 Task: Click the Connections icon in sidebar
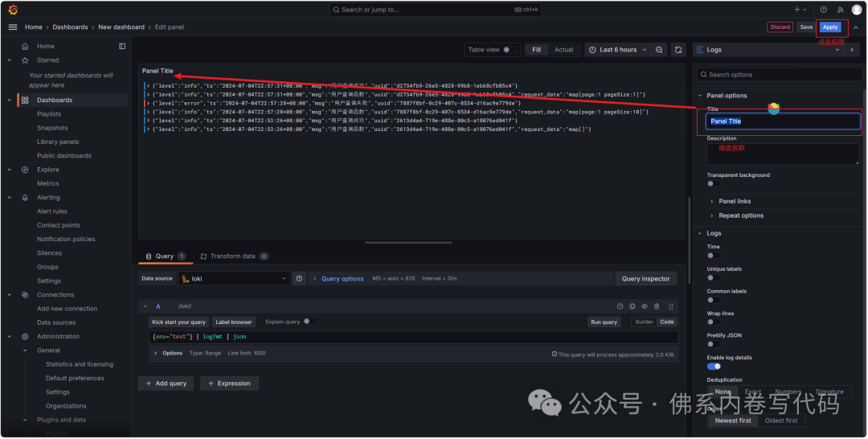coord(25,294)
